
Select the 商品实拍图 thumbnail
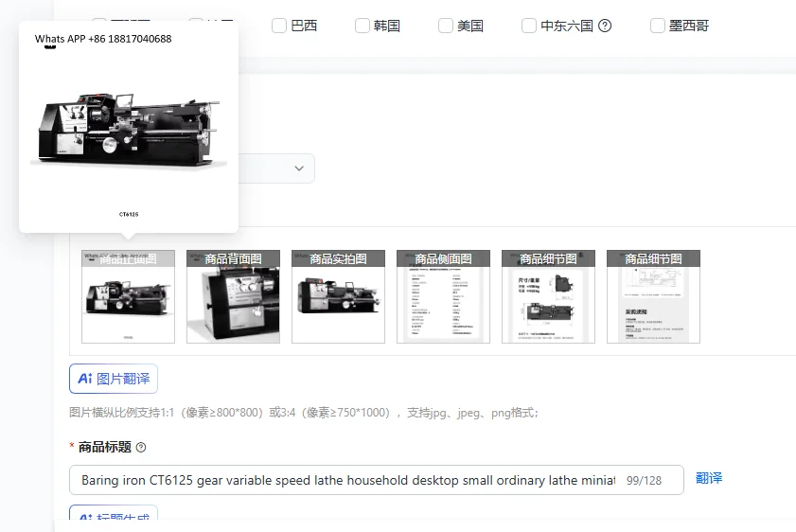pyautogui.click(x=339, y=296)
